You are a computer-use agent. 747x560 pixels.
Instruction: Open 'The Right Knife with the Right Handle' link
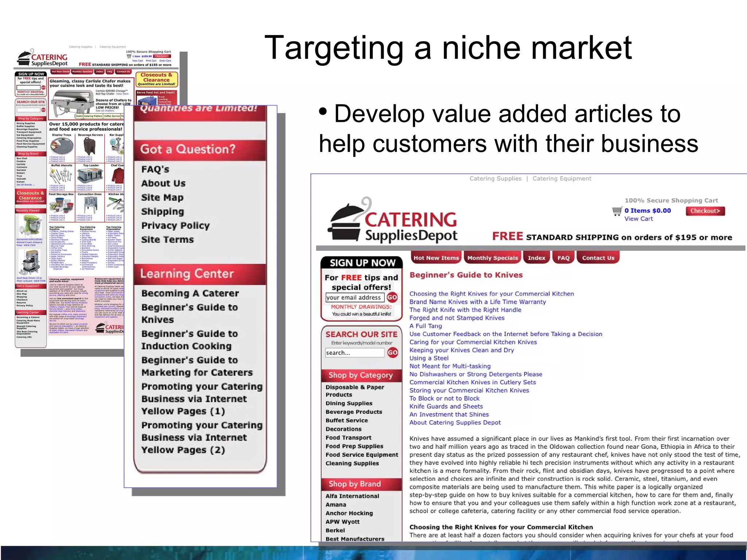coord(465,310)
